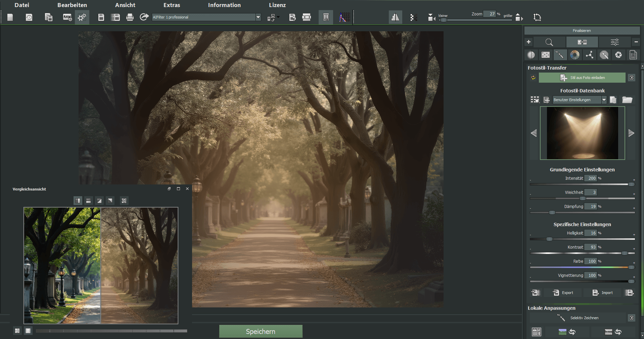Select the camera aperture tool icon
This screenshot has height=339, width=644.
618,55
